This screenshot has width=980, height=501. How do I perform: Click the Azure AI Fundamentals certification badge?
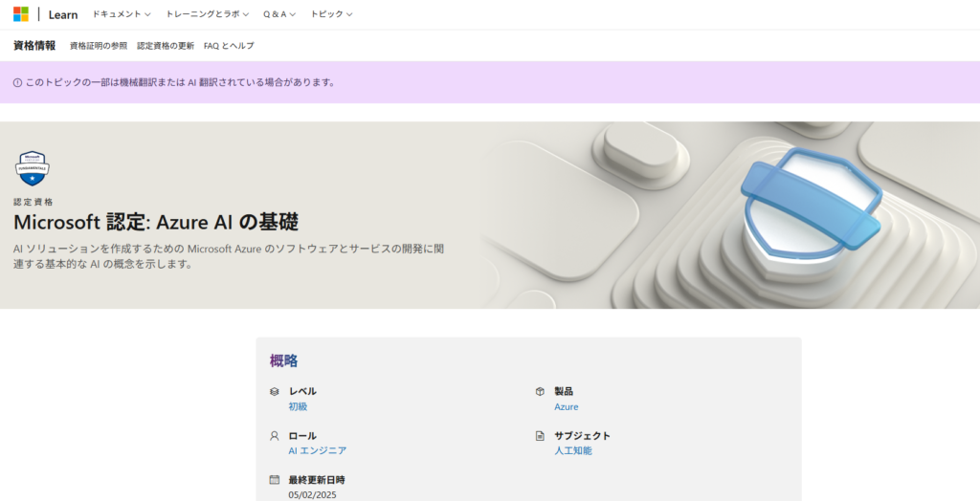pos(32,168)
